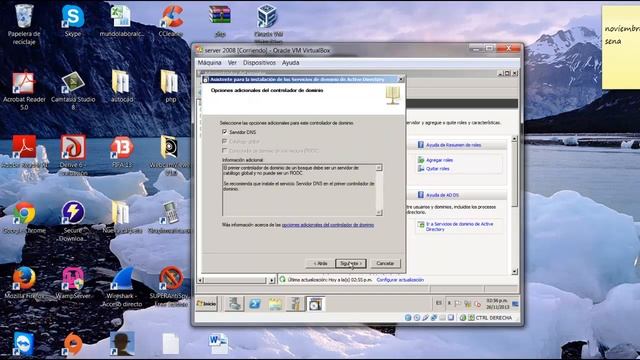Screen dimensions: 640x360
Task: Open Ayuda de Resumen de roles link
Action: (x=453, y=145)
